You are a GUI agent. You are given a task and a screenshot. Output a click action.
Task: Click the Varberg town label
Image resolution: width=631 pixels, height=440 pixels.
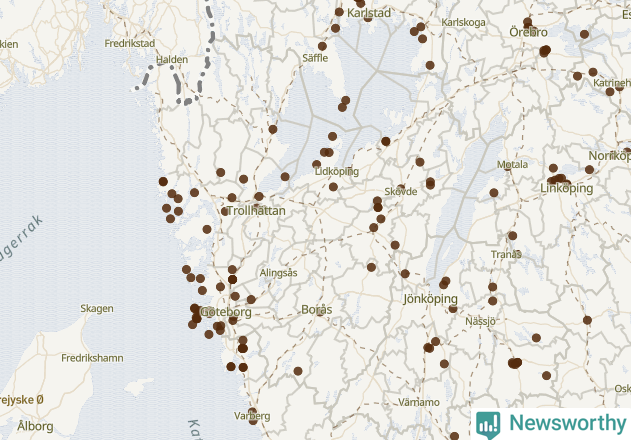point(252,416)
